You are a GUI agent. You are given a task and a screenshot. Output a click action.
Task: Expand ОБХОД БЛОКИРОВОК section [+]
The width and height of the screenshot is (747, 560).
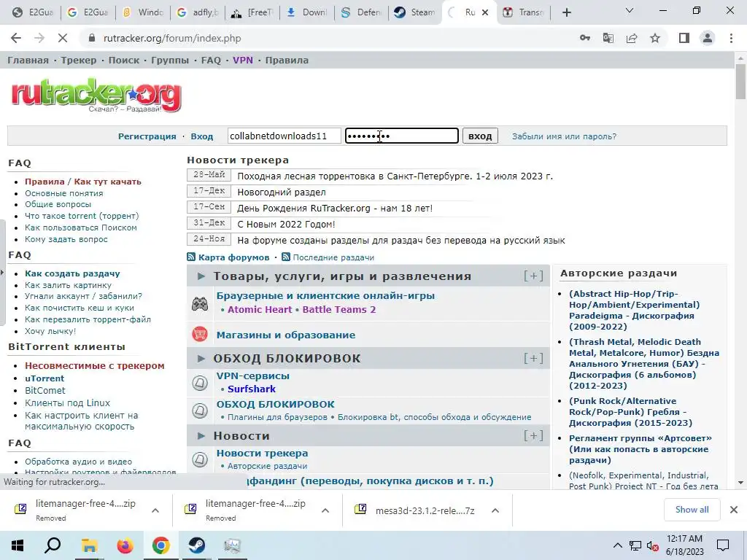[x=533, y=358]
